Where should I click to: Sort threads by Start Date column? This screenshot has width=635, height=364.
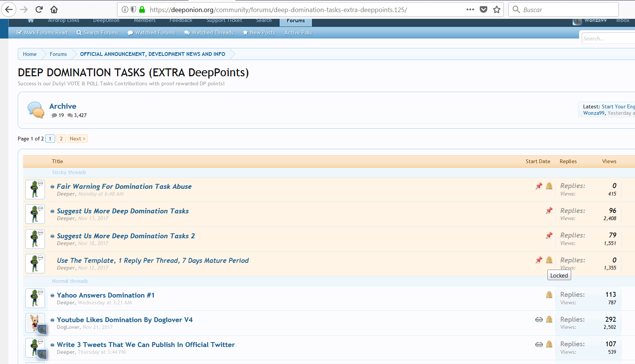(x=538, y=161)
